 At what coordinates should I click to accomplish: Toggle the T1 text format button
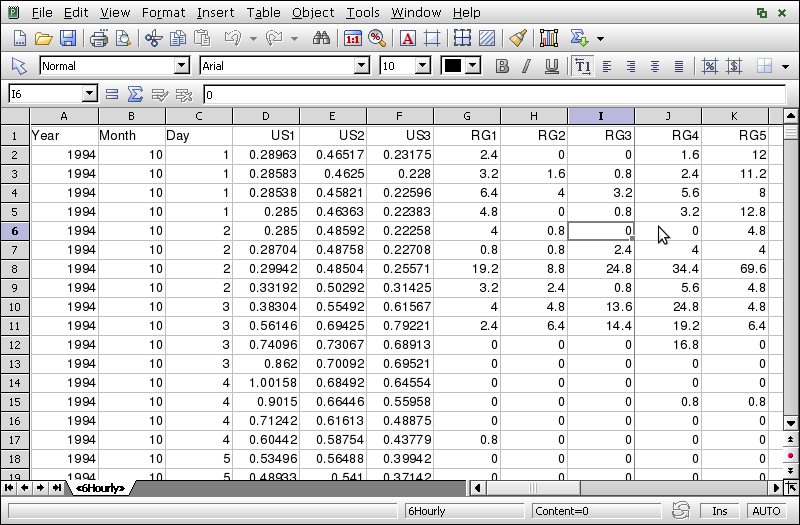(x=582, y=66)
